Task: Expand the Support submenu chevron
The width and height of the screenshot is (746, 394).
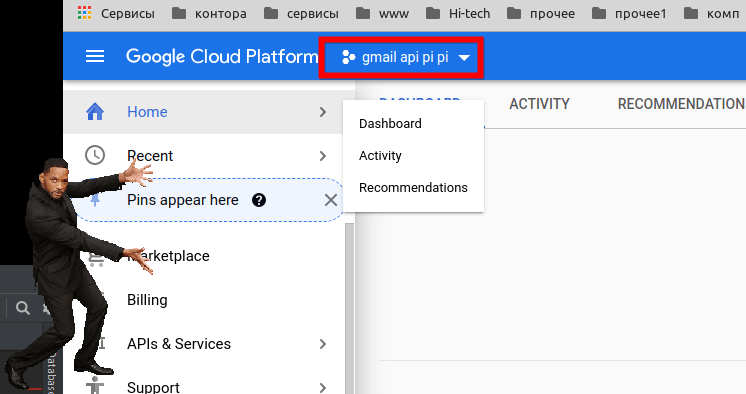Action: (x=323, y=387)
